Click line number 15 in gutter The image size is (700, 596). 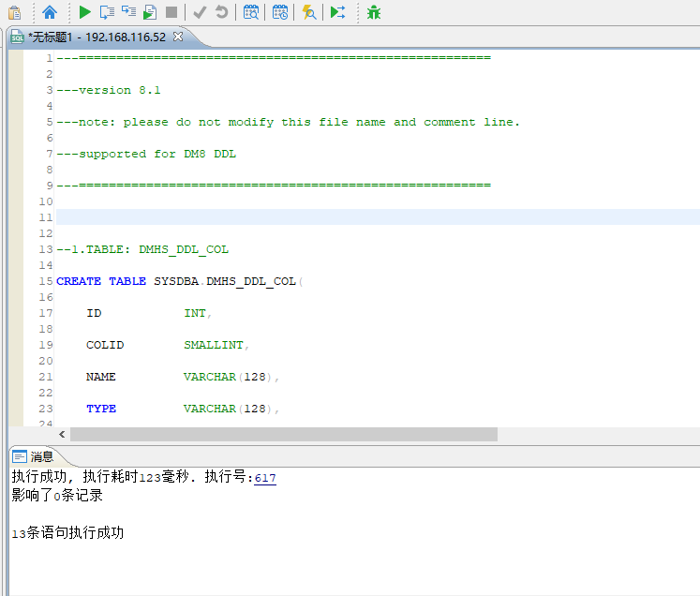pos(46,281)
